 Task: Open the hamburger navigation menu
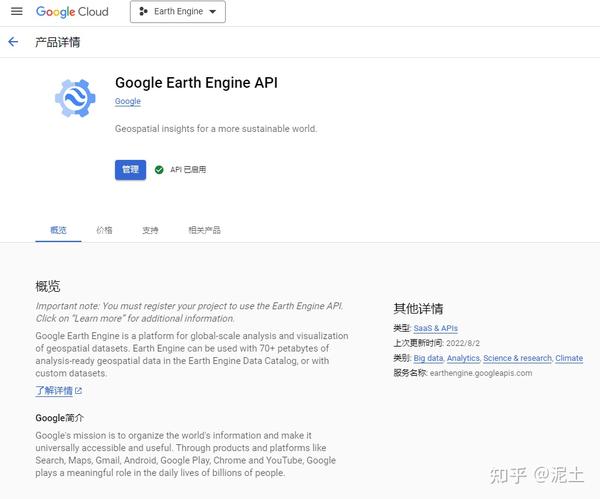(16, 12)
